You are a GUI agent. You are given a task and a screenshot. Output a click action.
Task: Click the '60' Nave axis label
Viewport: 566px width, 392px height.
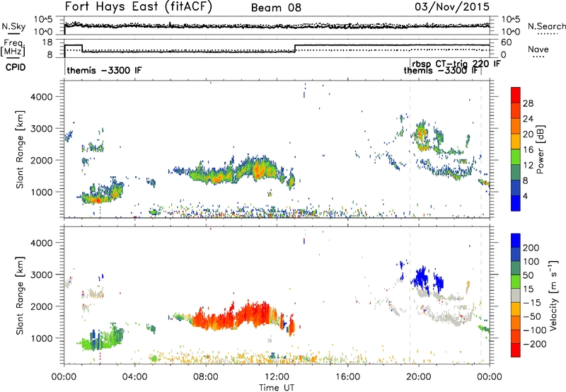tap(506, 42)
